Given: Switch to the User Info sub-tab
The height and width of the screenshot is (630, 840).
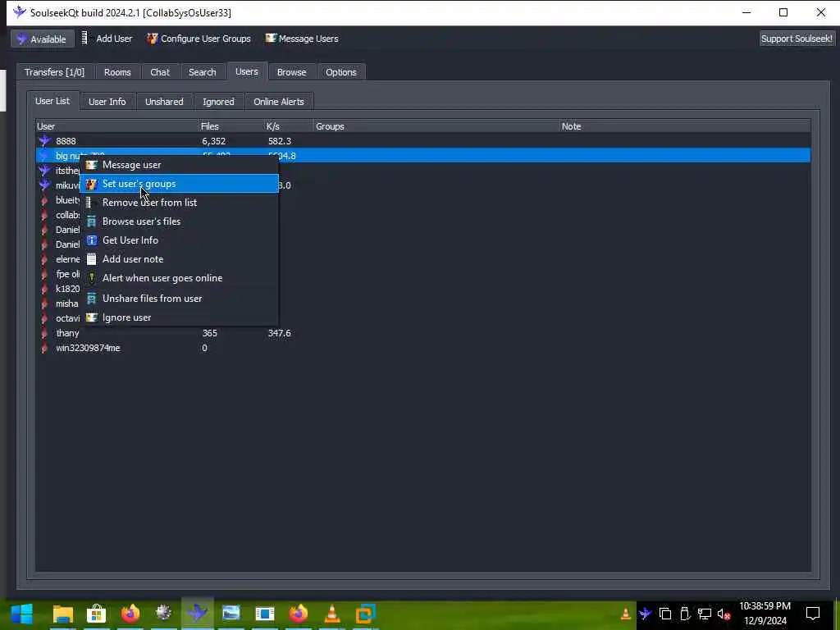Looking at the screenshot, I should point(107,102).
